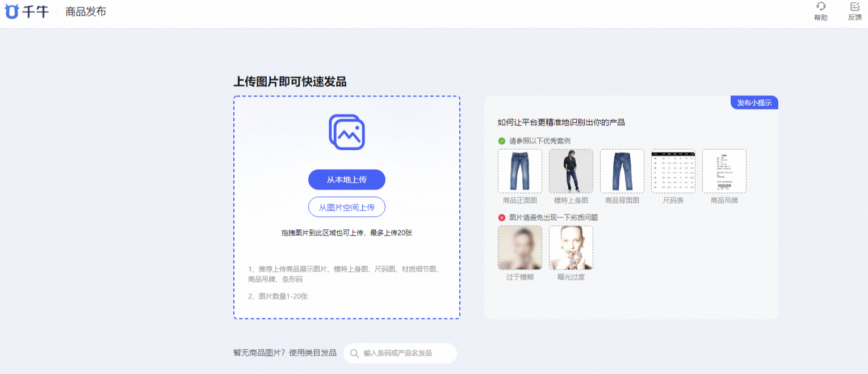Click text 请参照以下优秀案例
Image resolution: width=868 pixels, height=374 pixels.
click(539, 141)
